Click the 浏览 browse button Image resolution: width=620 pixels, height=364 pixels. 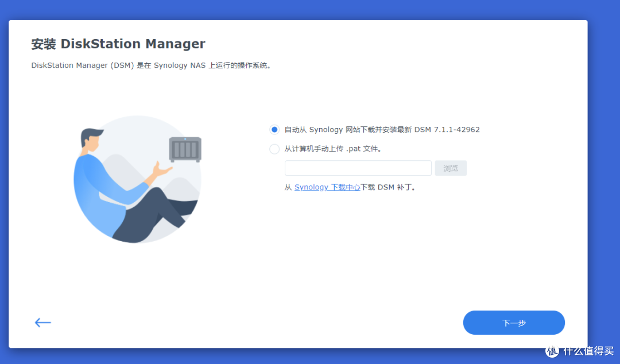click(451, 168)
